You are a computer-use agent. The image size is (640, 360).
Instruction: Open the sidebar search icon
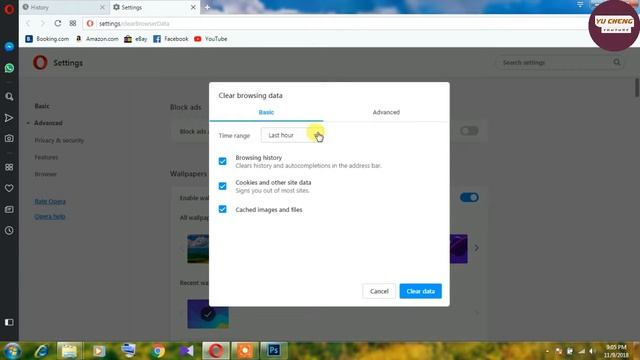pyautogui.click(x=9, y=97)
